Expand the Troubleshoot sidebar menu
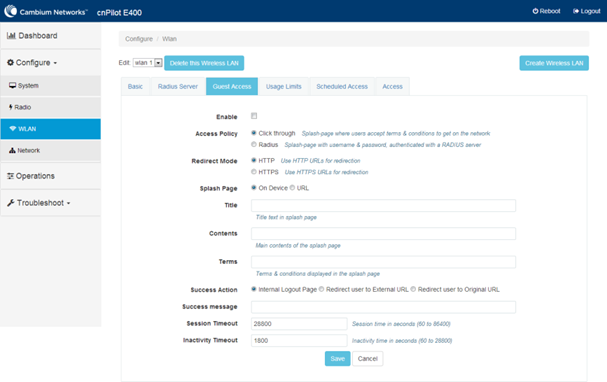The height and width of the screenshot is (382, 607). point(50,203)
